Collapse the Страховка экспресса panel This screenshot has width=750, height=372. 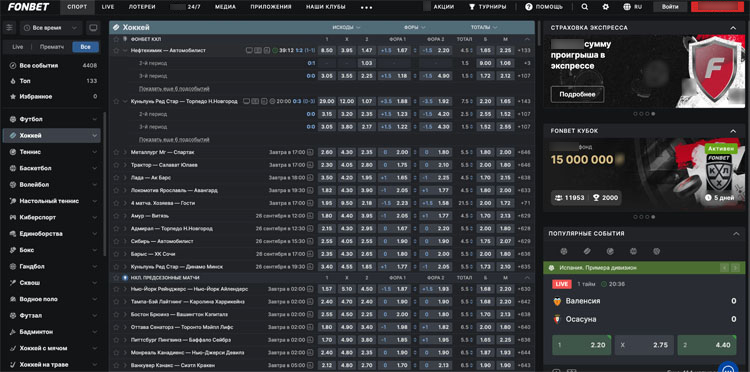[733, 28]
